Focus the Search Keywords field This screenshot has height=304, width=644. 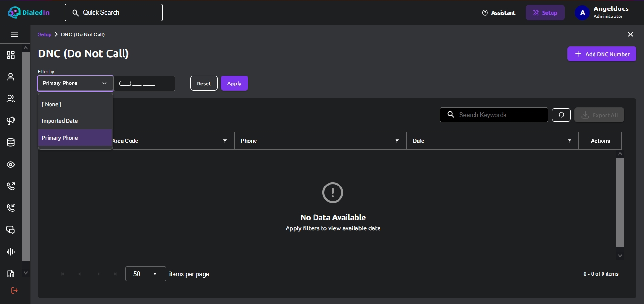pos(494,115)
